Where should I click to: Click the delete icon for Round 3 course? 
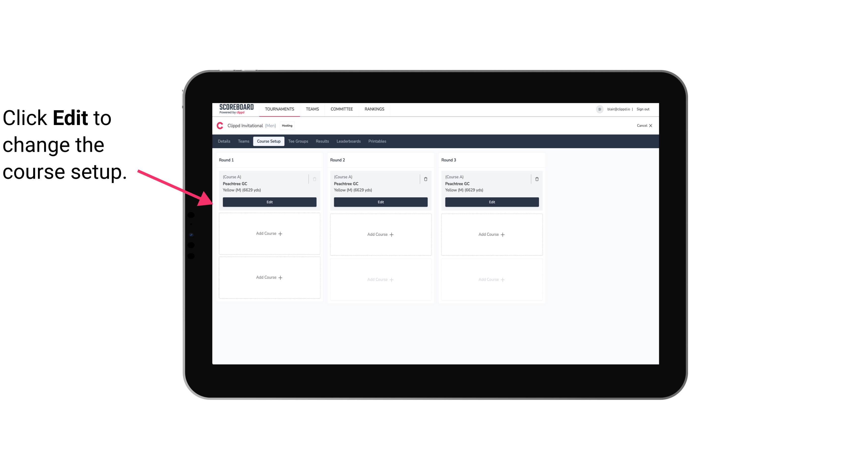pyautogui.click(x=536, y=179)
